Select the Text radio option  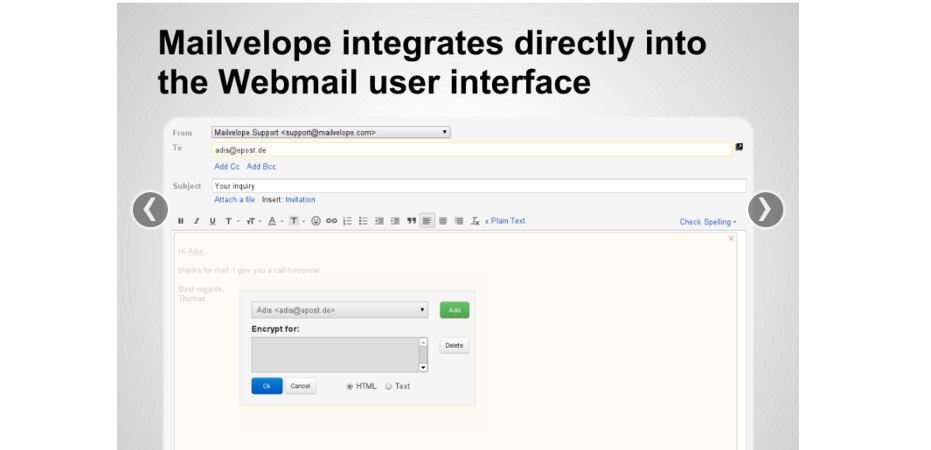389,386
